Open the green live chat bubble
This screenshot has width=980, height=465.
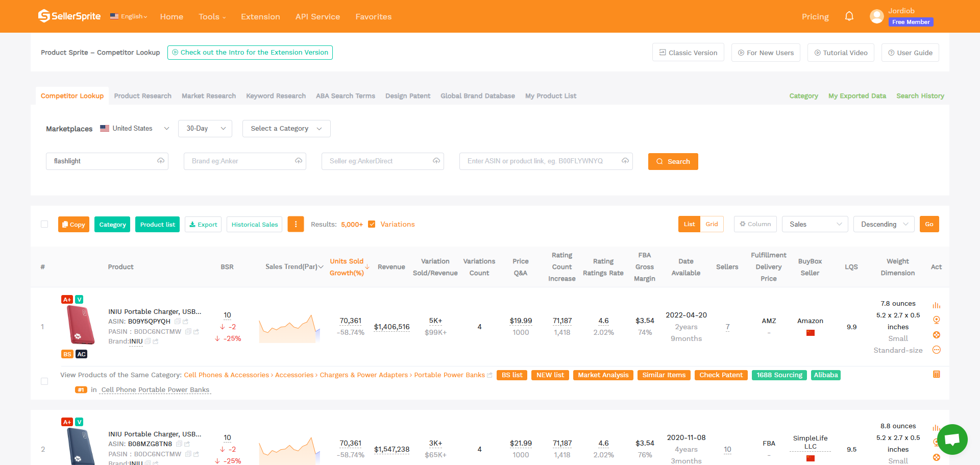click(x=952, y=439)
